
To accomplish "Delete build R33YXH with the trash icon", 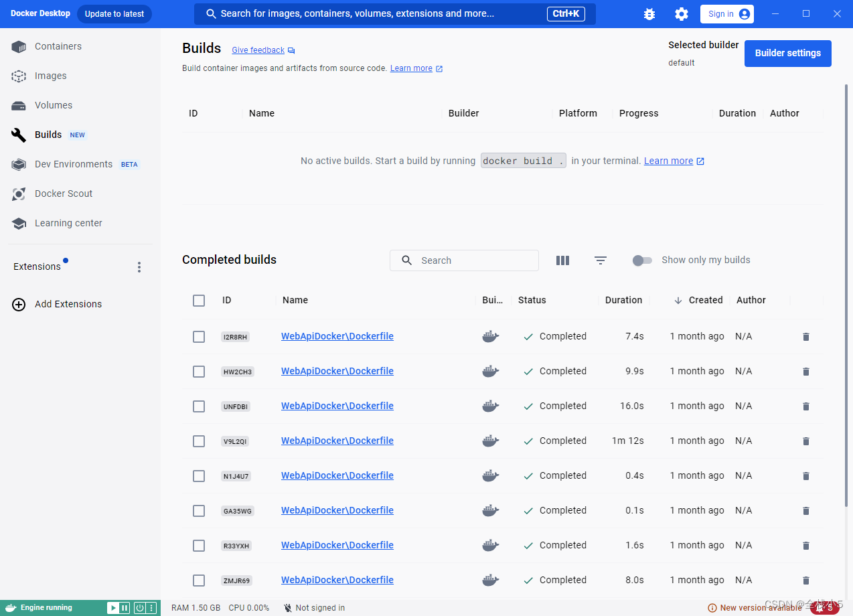I will (x=806, y=546).
